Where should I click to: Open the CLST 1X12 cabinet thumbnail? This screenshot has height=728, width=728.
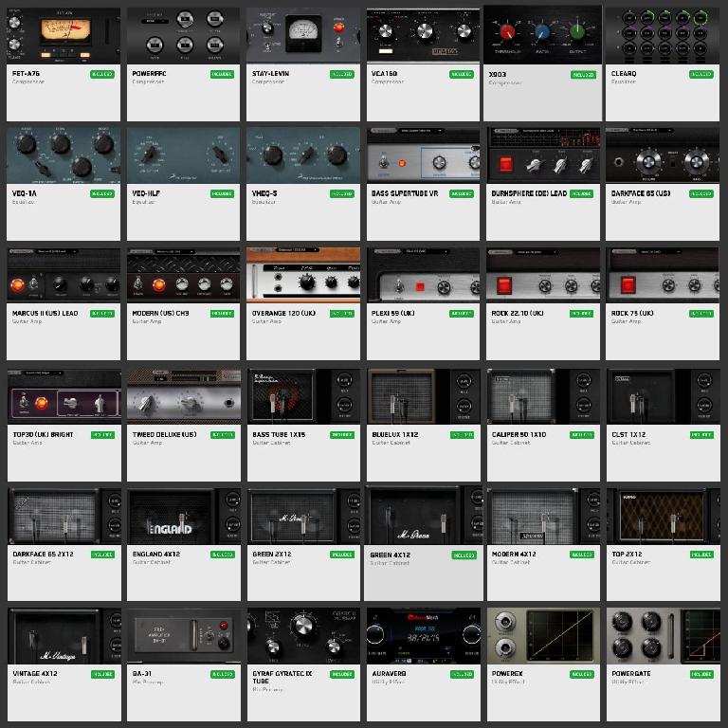663,396
